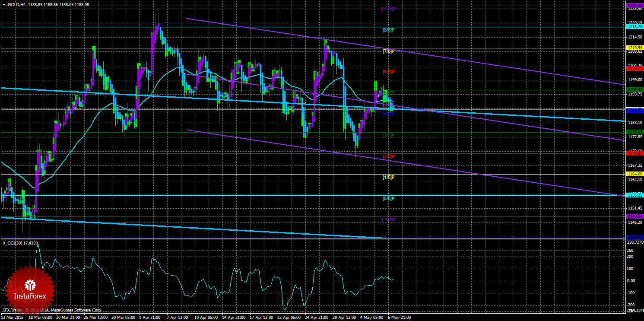Select the GOLD,H4 chart symbol title
This screenshot has width=644, height=321.
pyautogui.click(x=16, y=4)
